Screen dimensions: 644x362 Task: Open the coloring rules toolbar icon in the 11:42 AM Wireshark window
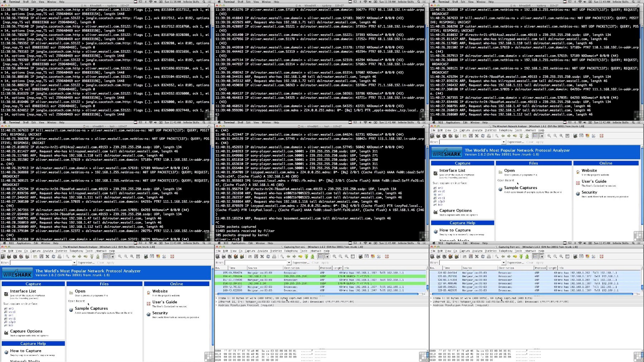pos(587,136)
